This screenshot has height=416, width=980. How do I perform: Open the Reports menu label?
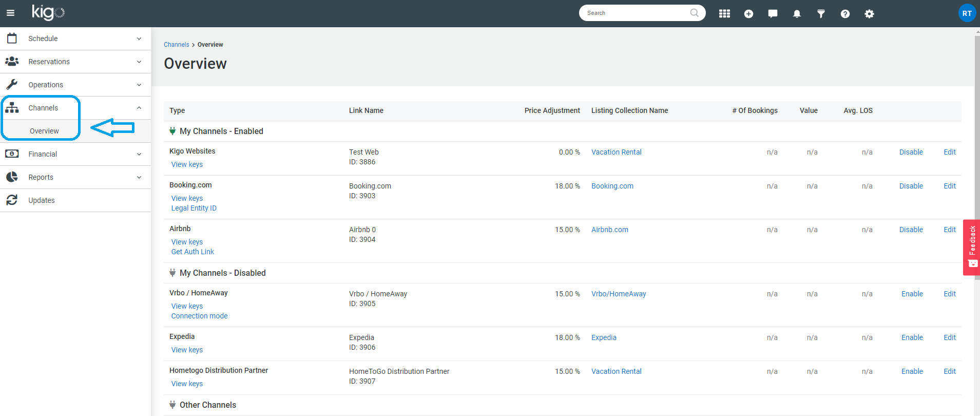click(41, 177)
